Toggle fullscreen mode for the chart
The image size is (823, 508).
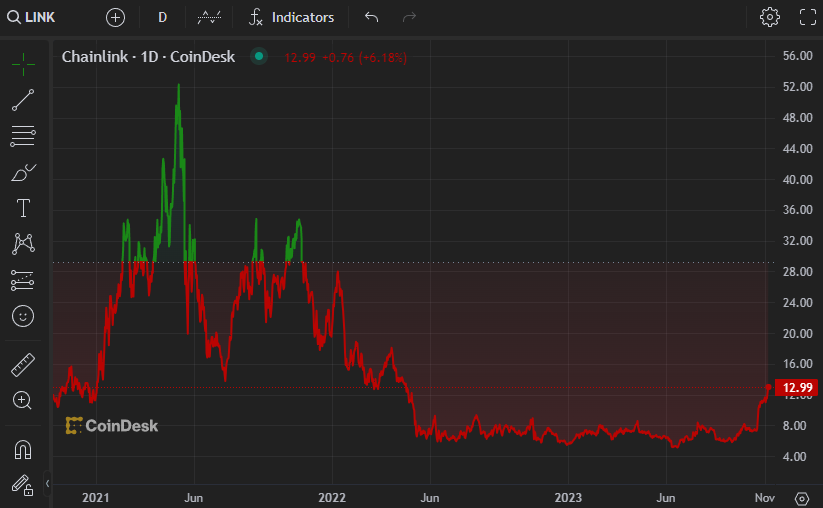808,17
